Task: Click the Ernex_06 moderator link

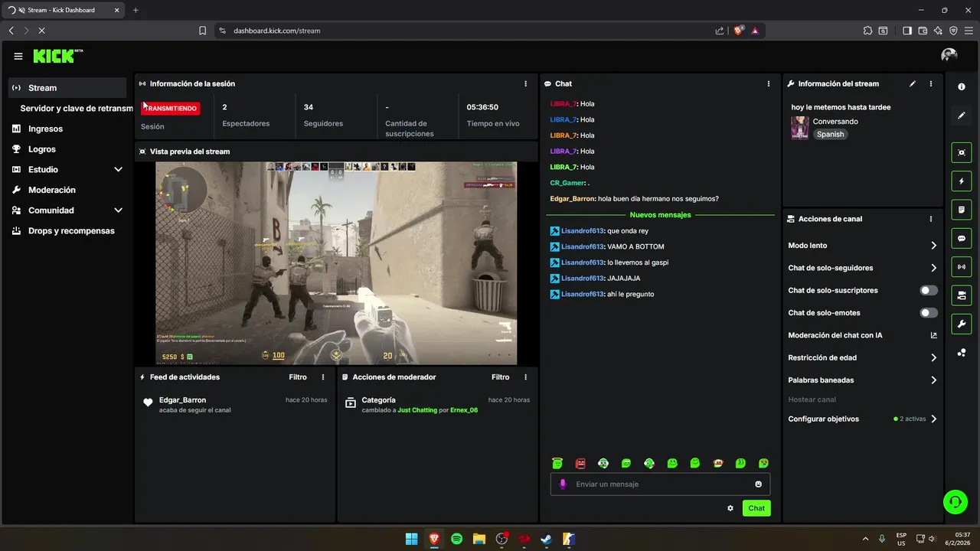Action: [x=464, y=410]
